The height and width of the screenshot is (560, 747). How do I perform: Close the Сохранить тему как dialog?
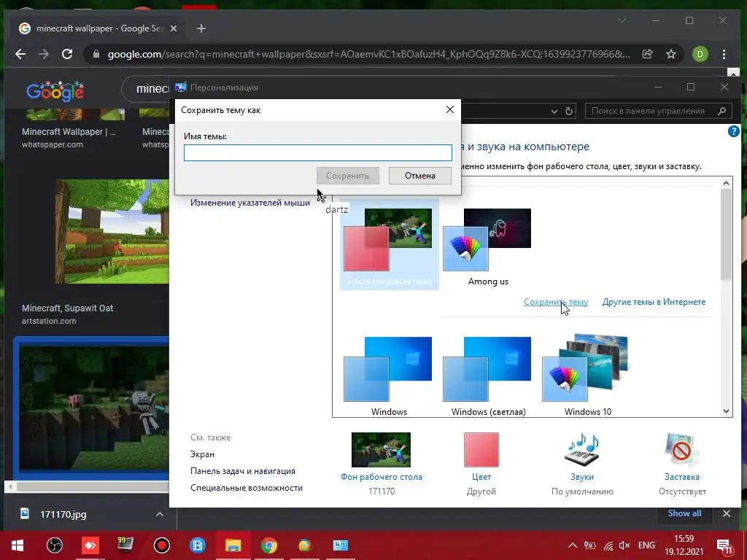point(449,109)
